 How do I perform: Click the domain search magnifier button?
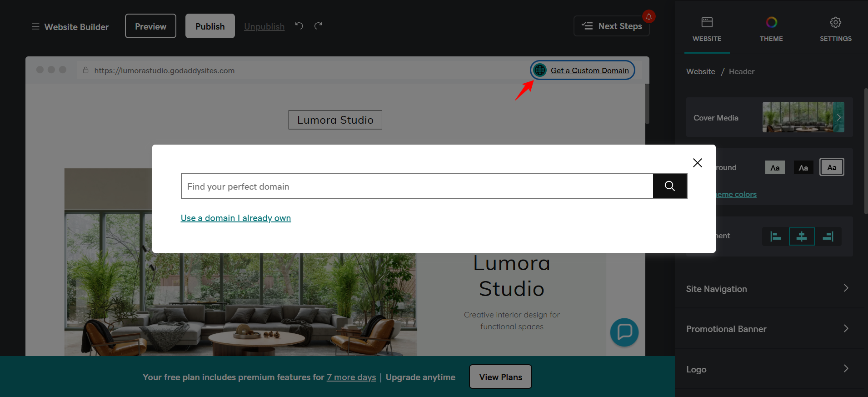point(670,186)
